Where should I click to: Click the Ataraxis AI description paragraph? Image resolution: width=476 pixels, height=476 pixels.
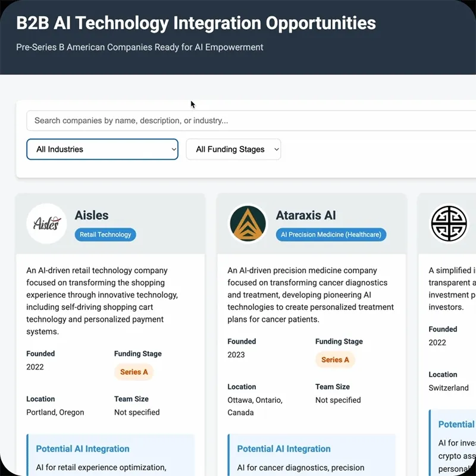(311, 295)
